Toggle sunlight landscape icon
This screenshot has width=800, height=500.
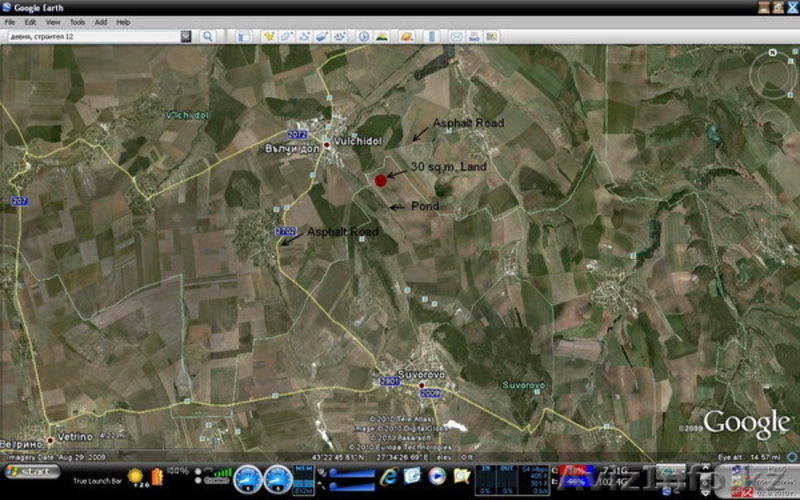(381, 36)
